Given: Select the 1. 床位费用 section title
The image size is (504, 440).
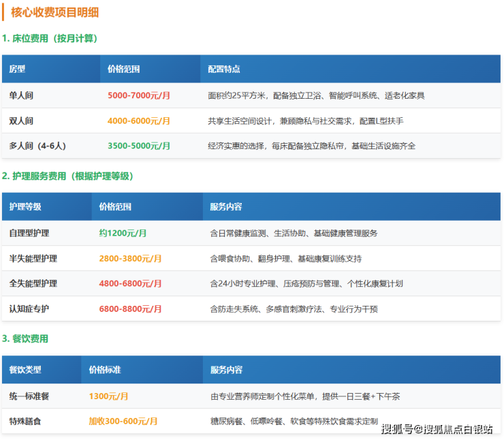Looking at the screenshot, I should click(x=50, y=38).
